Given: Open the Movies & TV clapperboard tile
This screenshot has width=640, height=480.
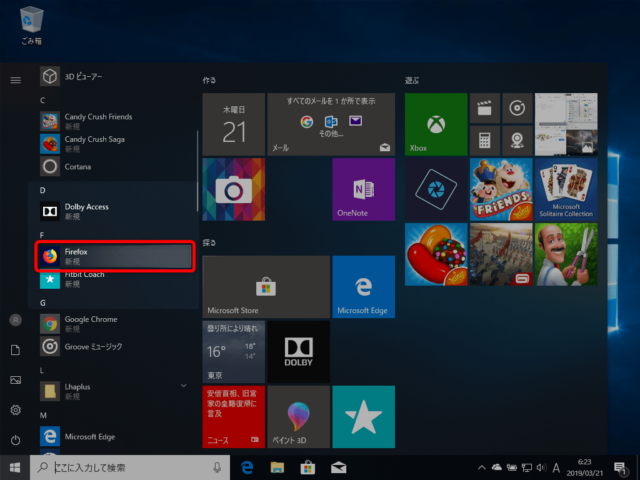Looking at the screenshot, I should point(485,108).
